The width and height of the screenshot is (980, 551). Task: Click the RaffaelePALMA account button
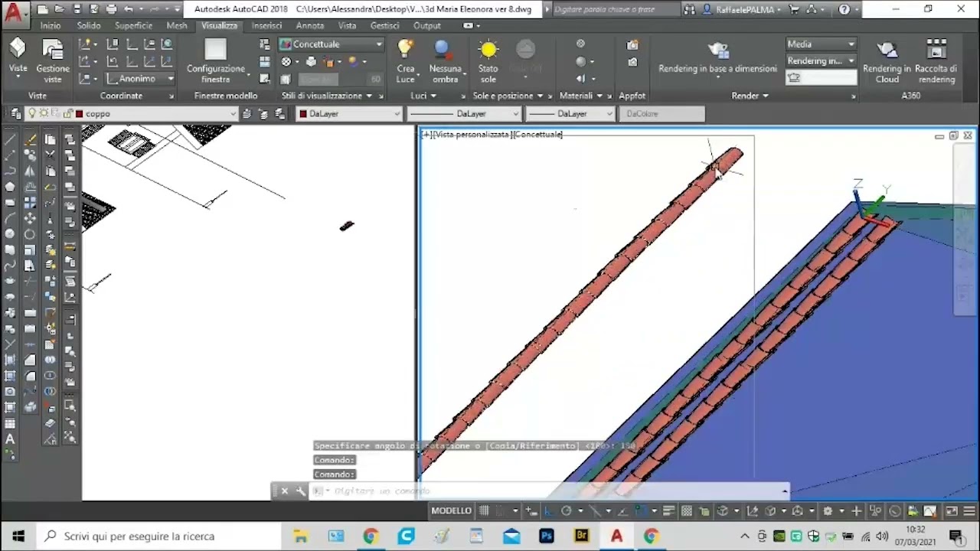[743, 10]
